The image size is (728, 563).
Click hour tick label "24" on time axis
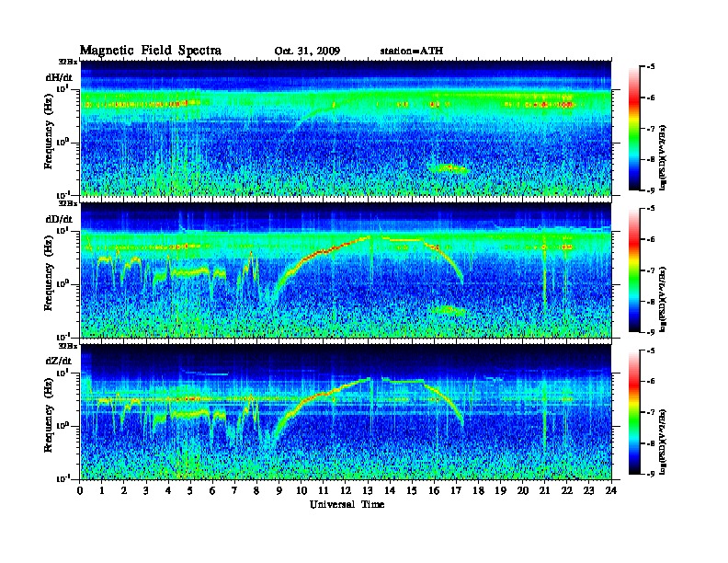tap(611, 491)
